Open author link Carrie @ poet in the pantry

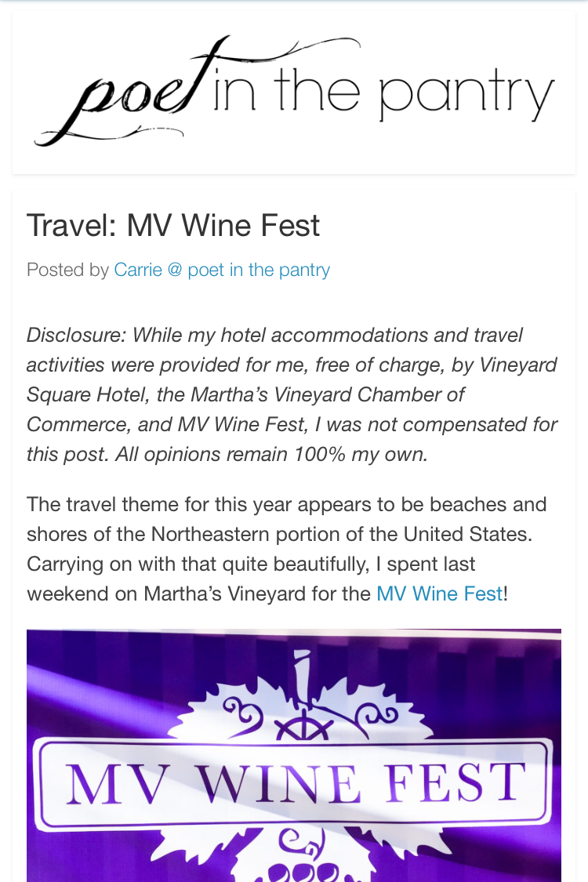click(x=222, y=270)
